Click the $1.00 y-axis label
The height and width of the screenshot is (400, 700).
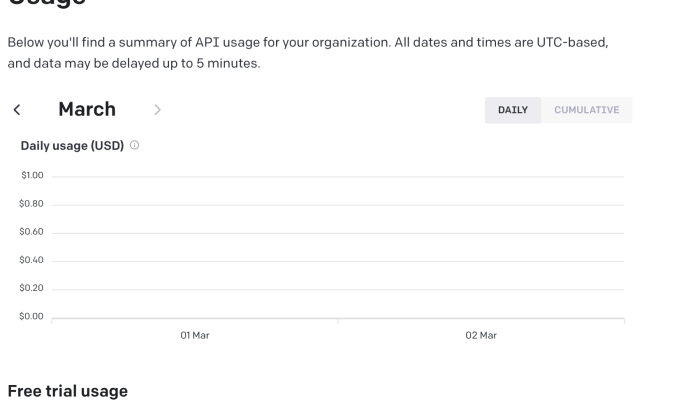[x=31, y=176]
